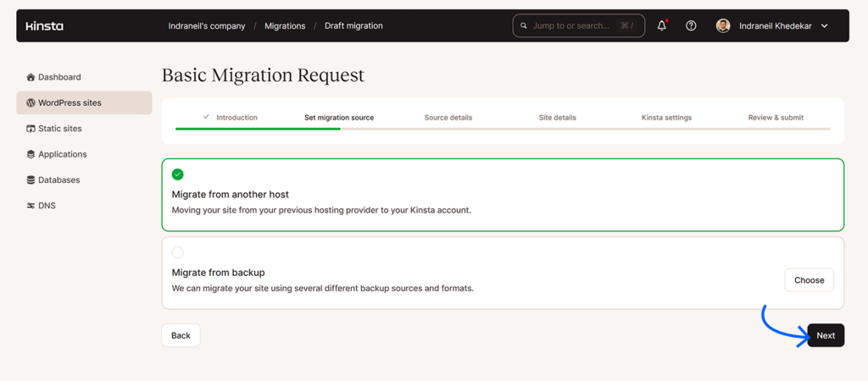The image size is (868, 381).
Task: Click the user avatar photo
Action: point(723,25)
